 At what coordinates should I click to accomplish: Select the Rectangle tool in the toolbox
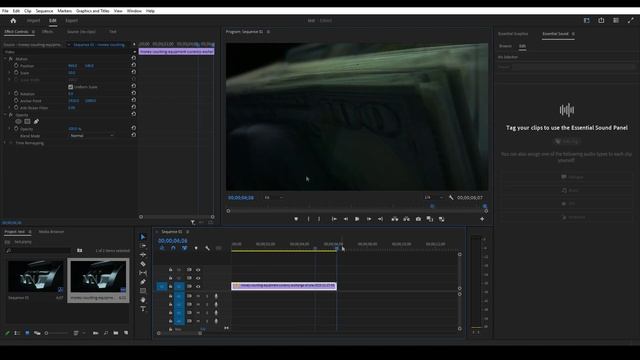point(143,291)
